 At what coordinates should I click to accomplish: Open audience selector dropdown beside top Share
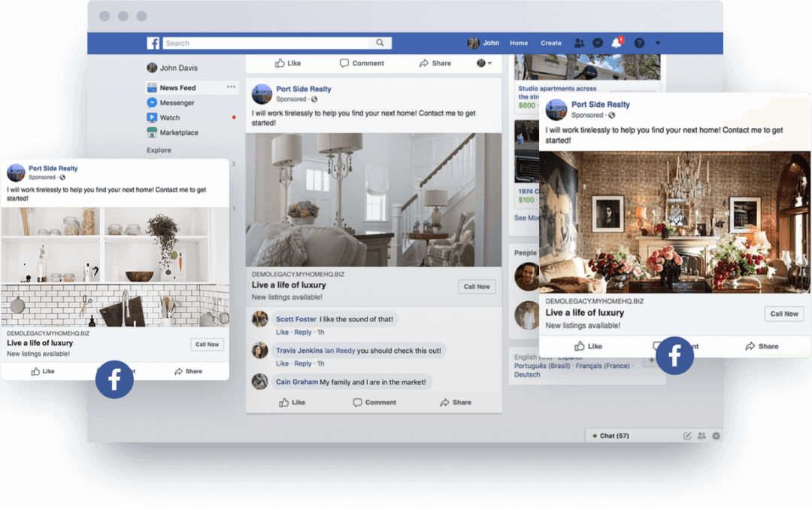coord(484,63)
